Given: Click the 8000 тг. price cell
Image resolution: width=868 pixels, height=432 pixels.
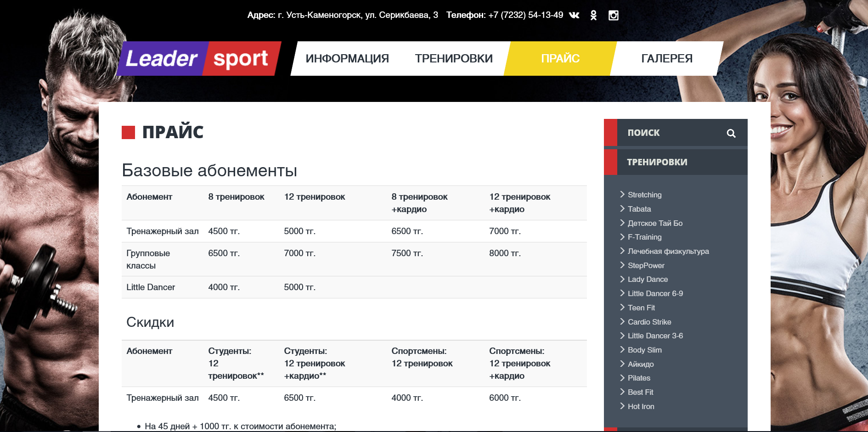Looking at the screenshot, I should pos(505,253).
